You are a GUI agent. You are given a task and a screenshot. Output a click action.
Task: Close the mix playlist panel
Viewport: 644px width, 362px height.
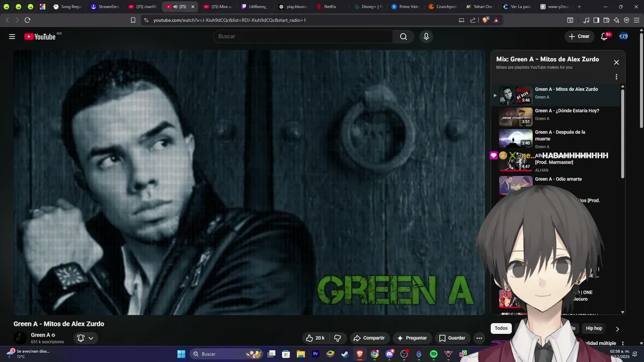[x=616, y=62]
